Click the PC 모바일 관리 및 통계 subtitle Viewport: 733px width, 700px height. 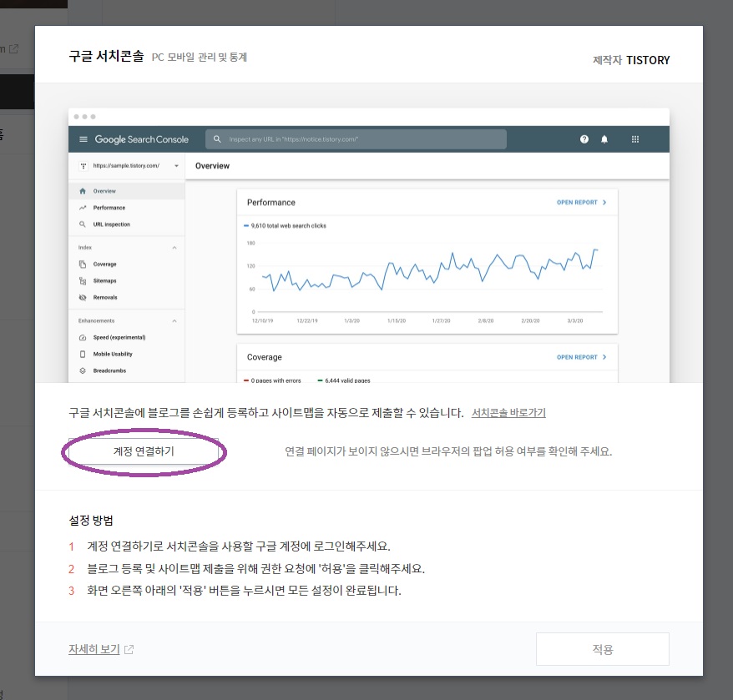point(200,57)
